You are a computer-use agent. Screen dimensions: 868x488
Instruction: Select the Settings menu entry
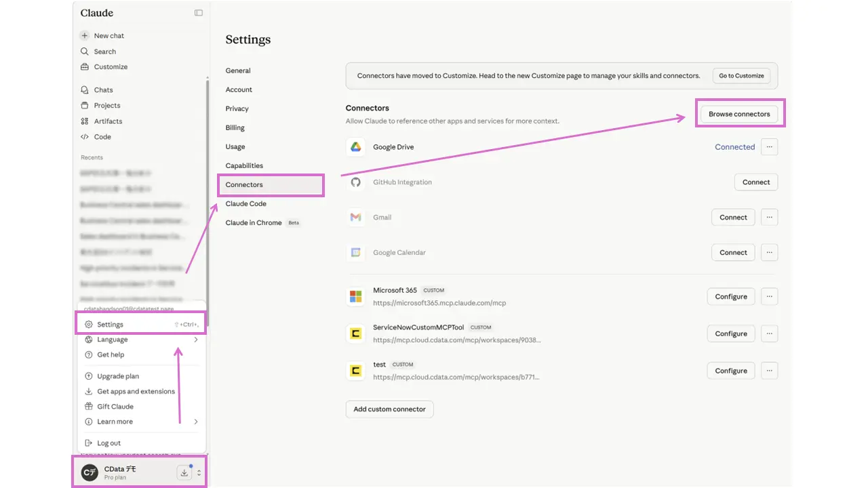[x=110, y=324]
